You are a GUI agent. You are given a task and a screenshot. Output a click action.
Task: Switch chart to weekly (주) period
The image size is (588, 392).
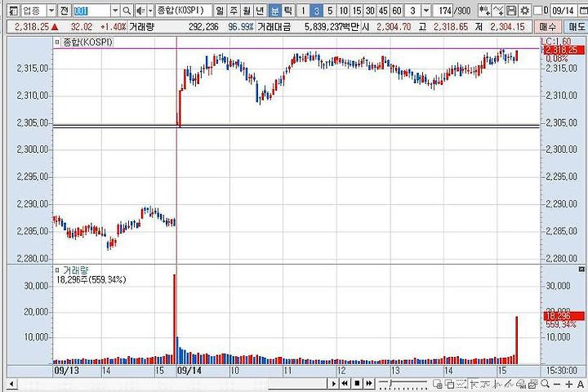tap(234, 11)
